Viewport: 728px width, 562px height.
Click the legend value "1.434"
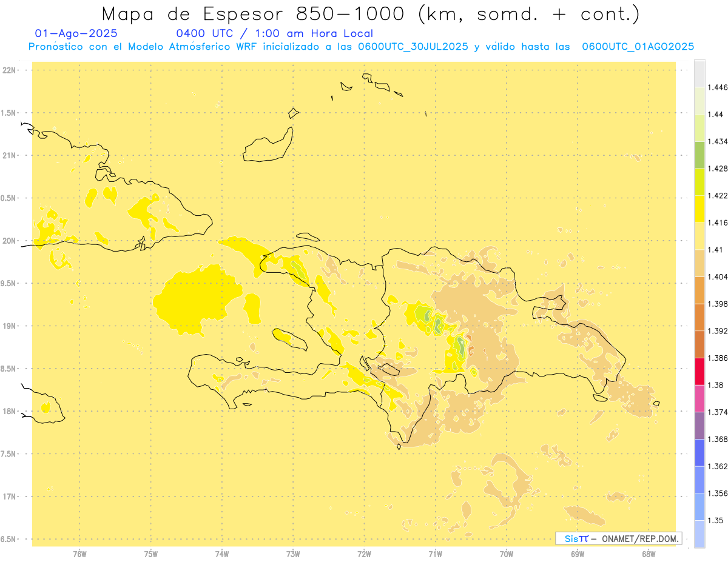(717, 141)
